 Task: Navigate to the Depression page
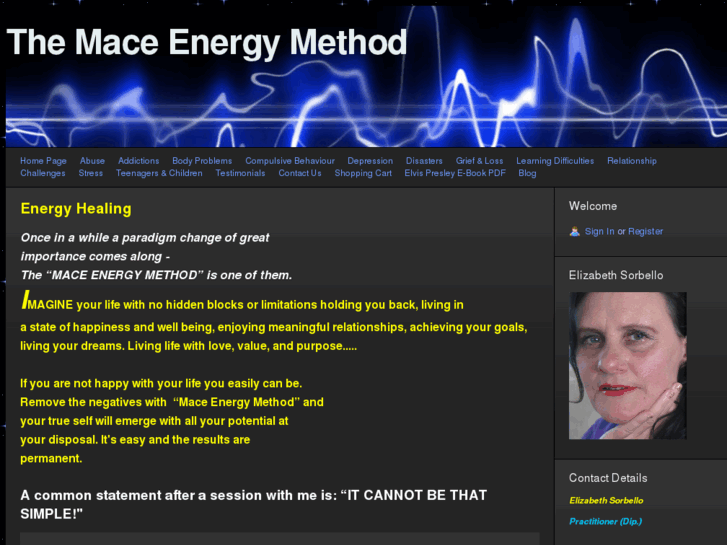click(370, 161)
